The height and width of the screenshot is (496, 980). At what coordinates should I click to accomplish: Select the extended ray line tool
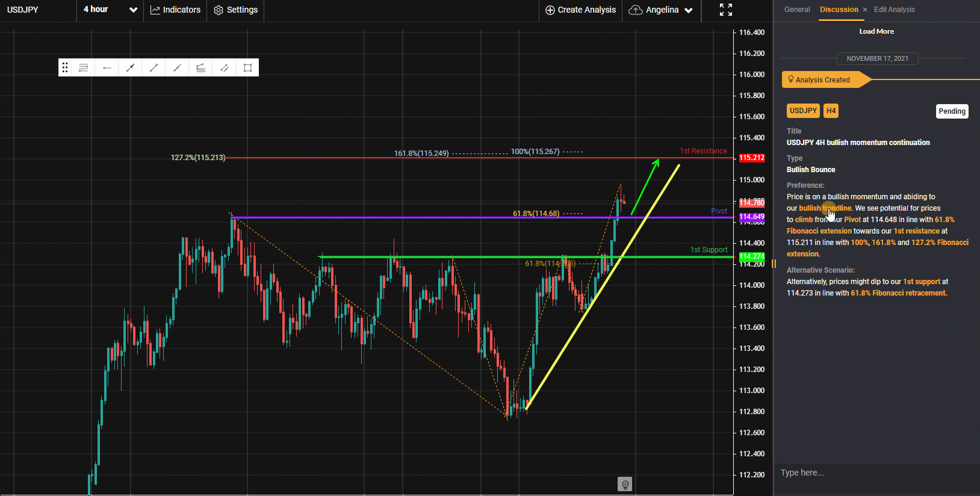coord(177,67)
